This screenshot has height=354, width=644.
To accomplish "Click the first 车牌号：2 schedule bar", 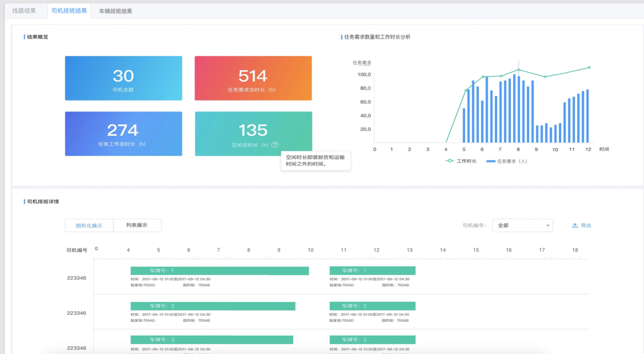I will (x=213, y=306).
